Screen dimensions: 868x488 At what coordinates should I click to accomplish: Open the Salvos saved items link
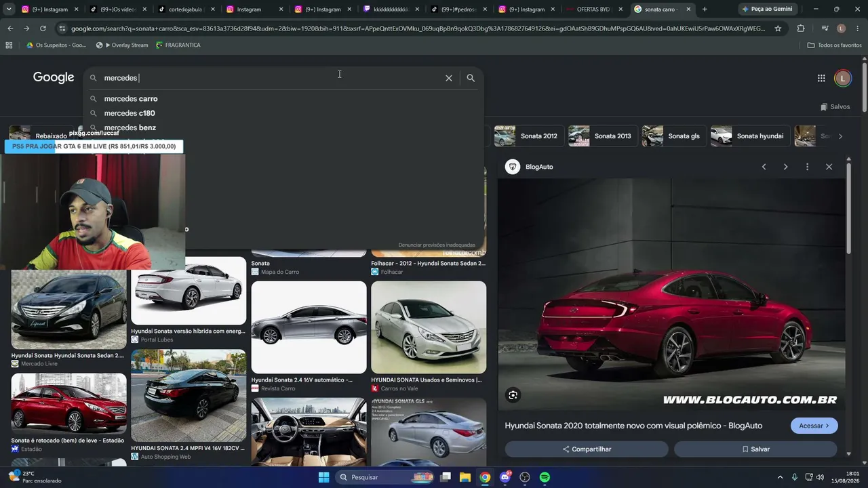pos(835,106)
